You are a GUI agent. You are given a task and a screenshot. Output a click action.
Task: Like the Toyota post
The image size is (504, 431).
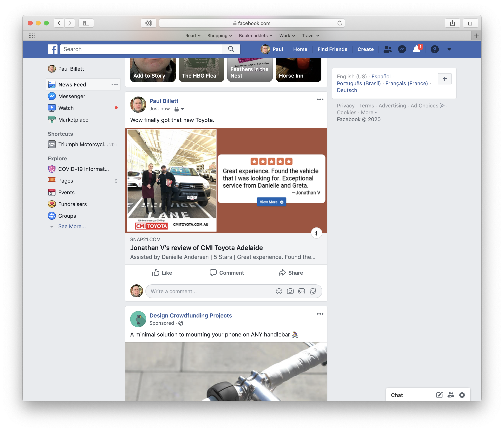click(162, 273)
